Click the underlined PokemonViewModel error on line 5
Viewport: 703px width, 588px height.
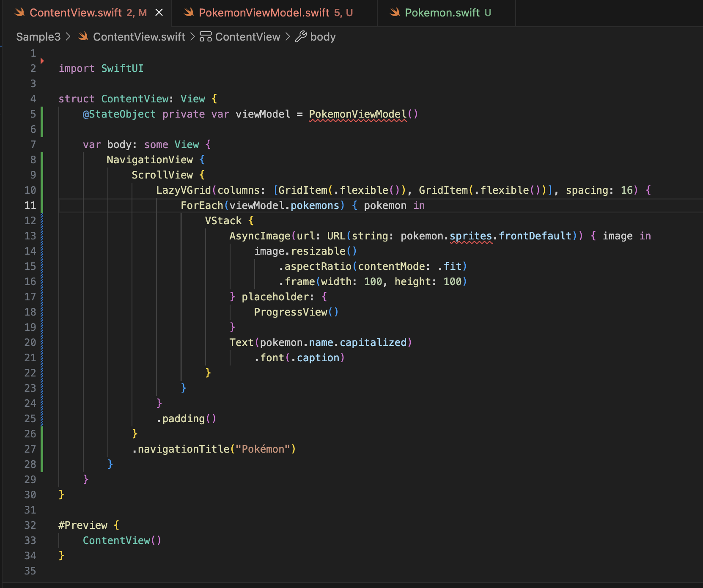coord(358,114)
